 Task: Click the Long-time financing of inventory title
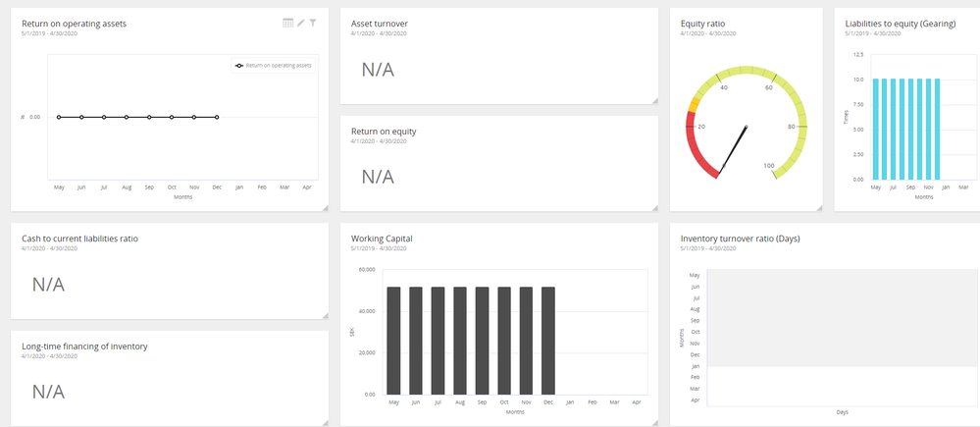tap(84, 347)
